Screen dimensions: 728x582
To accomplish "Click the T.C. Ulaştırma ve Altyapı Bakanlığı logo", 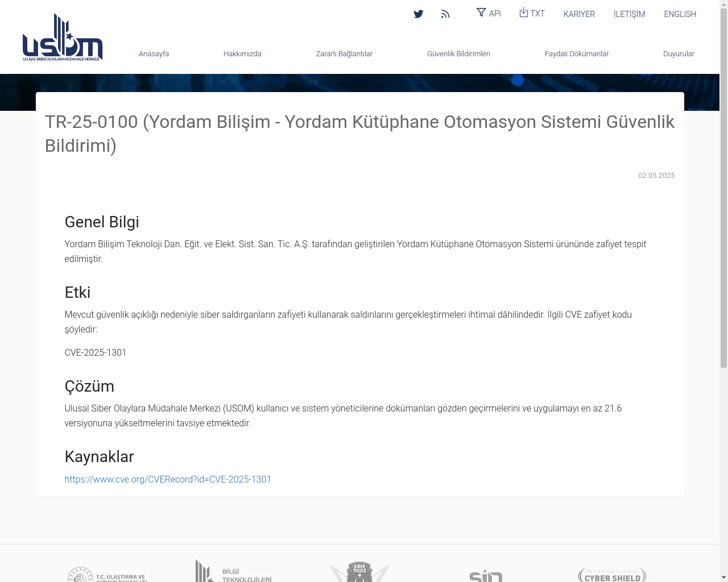I will pos(107,574).
